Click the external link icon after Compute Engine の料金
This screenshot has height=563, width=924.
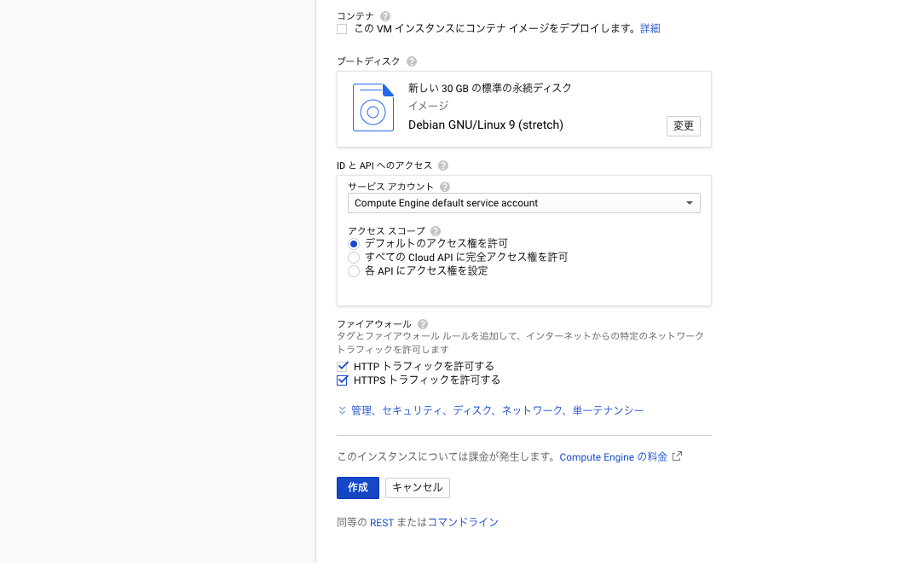click(677, 456)
